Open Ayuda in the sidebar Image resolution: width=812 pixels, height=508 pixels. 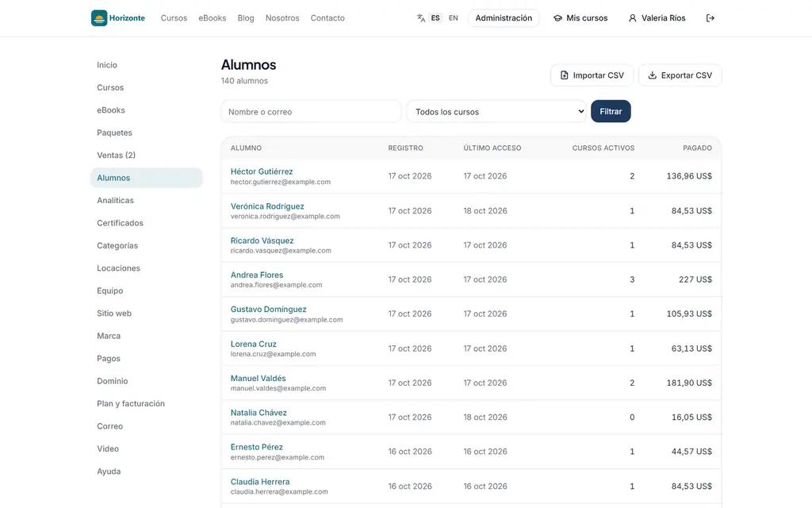(x=147, y=471)
